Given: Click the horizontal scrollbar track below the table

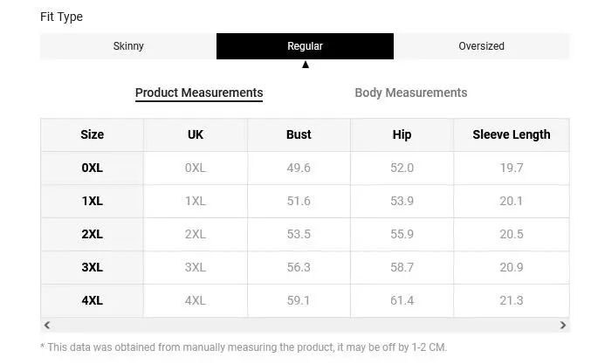Looking at the screenshot, I should pyautogui.click(x=305, y=325).
